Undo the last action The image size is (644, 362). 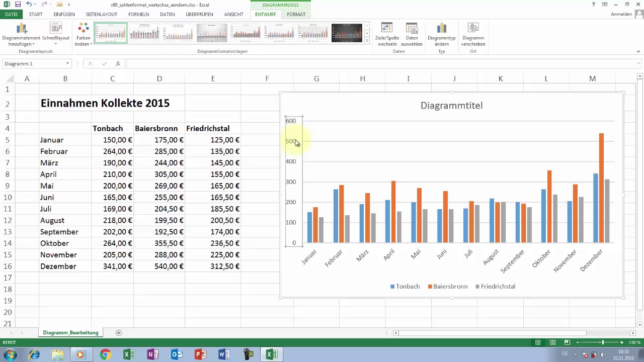pyautogui.click(x=29, y=5)
